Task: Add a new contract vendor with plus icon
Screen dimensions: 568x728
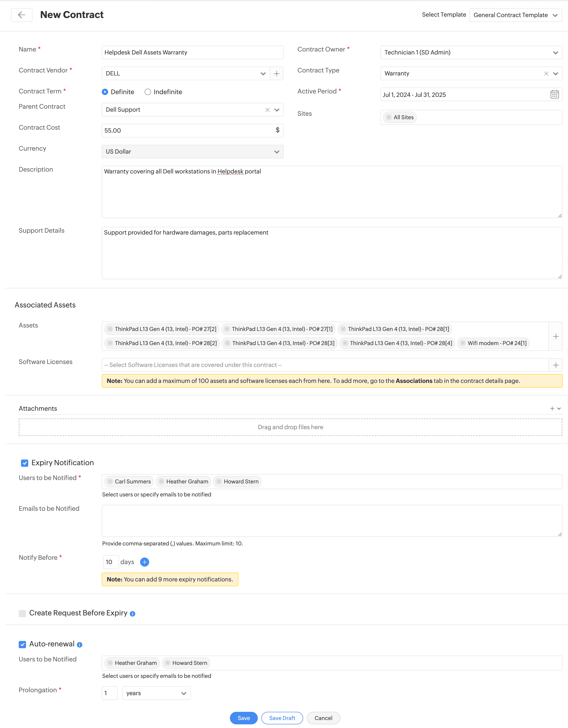Action: point(276,73)
